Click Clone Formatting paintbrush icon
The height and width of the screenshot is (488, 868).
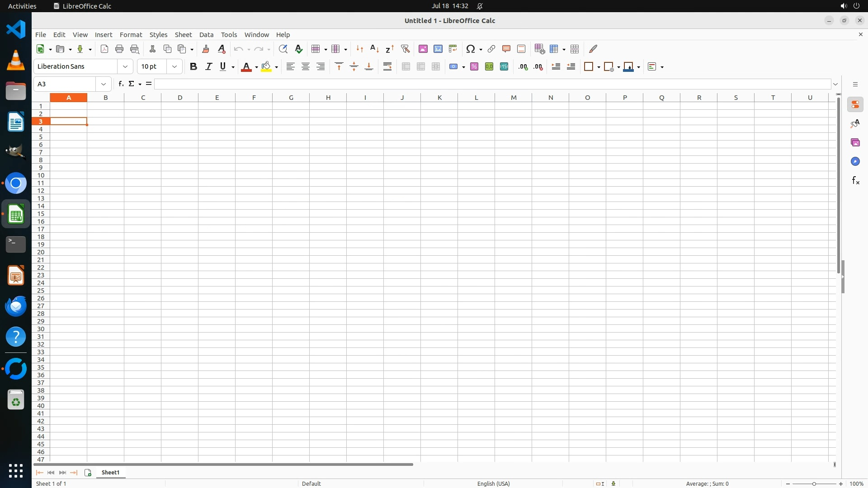206,49
